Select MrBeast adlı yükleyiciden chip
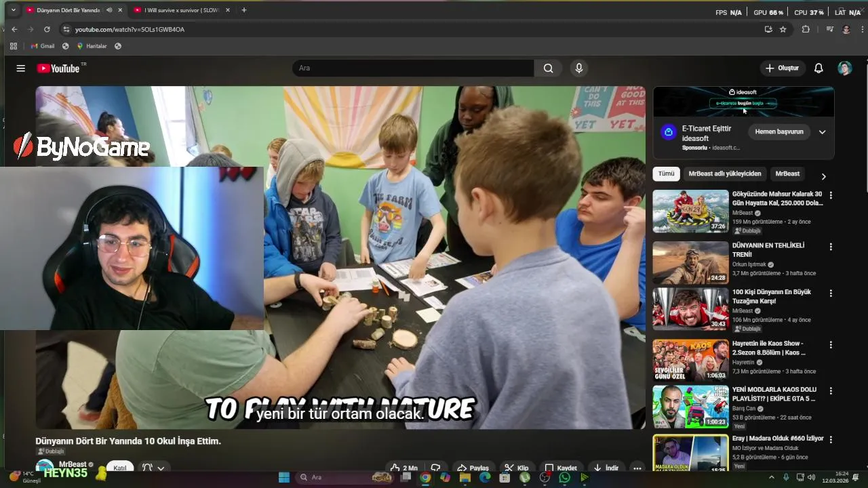The height and width of the screenshot is (488, 868). [725, 174]
